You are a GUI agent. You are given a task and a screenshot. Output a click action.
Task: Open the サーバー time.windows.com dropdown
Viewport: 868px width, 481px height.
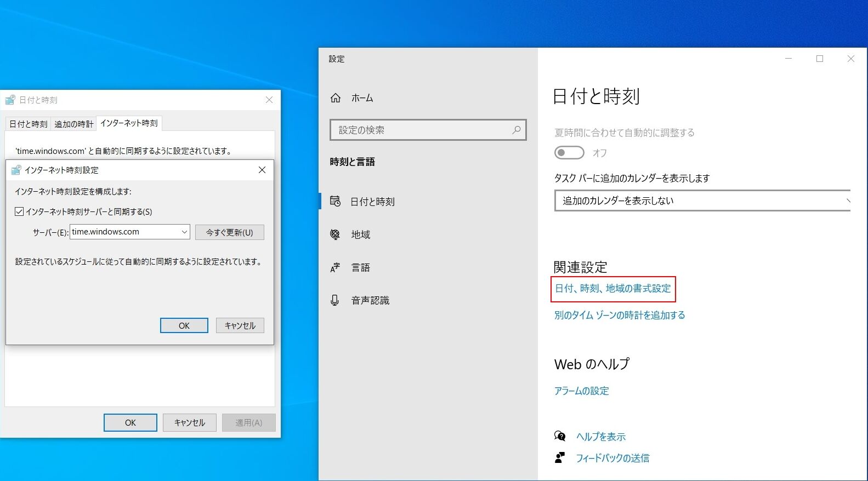[129, 232]
